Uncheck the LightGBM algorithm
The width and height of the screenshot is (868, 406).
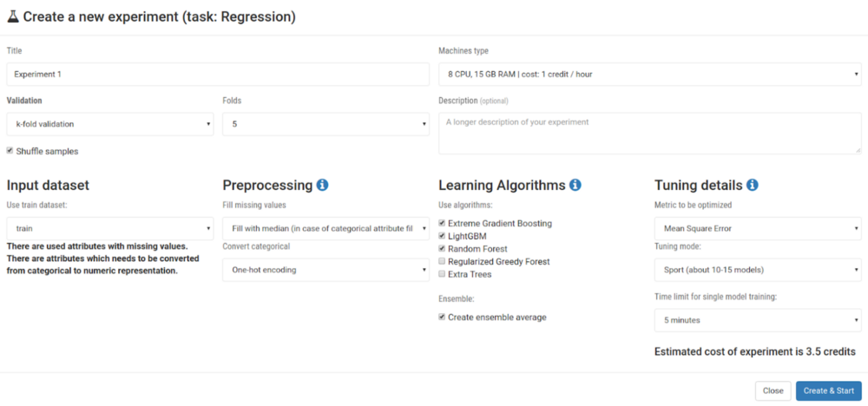click(x=442, y=236)
